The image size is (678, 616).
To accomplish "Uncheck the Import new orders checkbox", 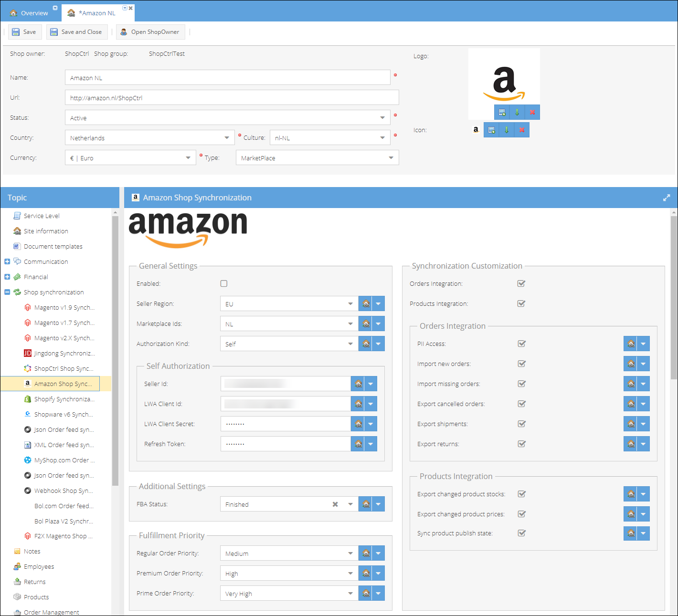I will (522, 364).
